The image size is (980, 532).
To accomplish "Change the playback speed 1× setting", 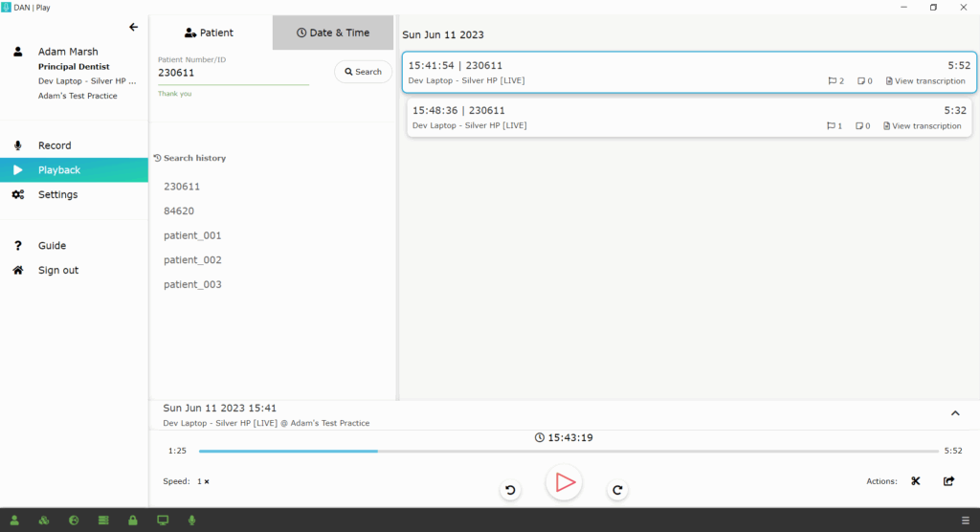I will coord(203,481).
